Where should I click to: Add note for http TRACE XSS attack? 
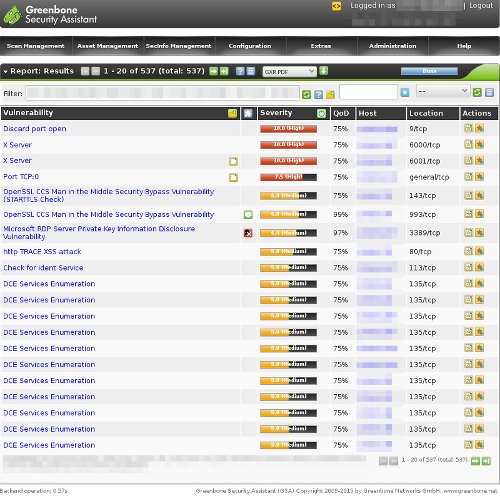tap(468, 251)
